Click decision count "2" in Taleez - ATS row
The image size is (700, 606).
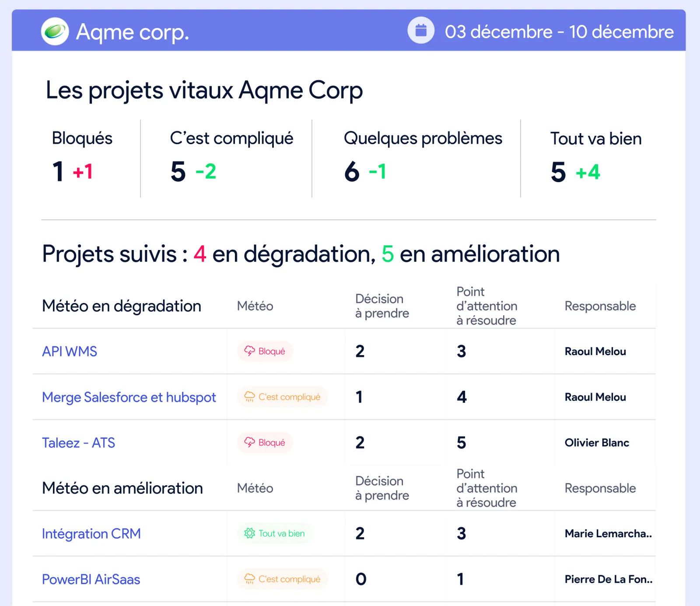click(x=360, y=443)
